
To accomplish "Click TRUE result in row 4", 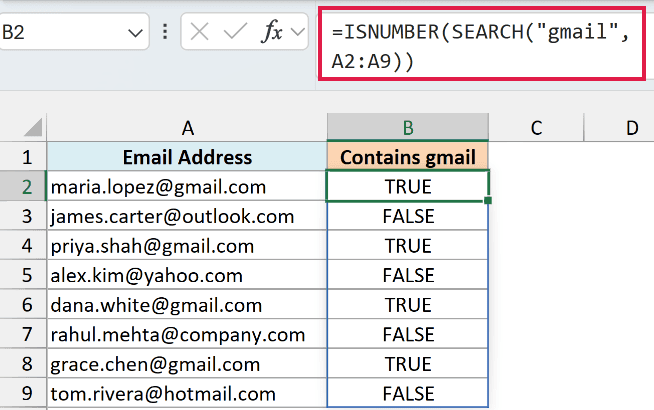I will [x=408, y=246].
